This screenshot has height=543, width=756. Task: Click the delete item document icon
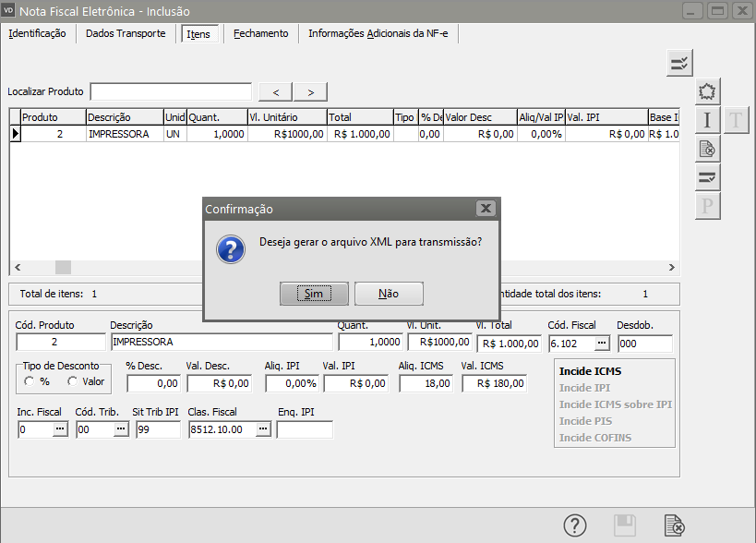[x=707, y=149]
